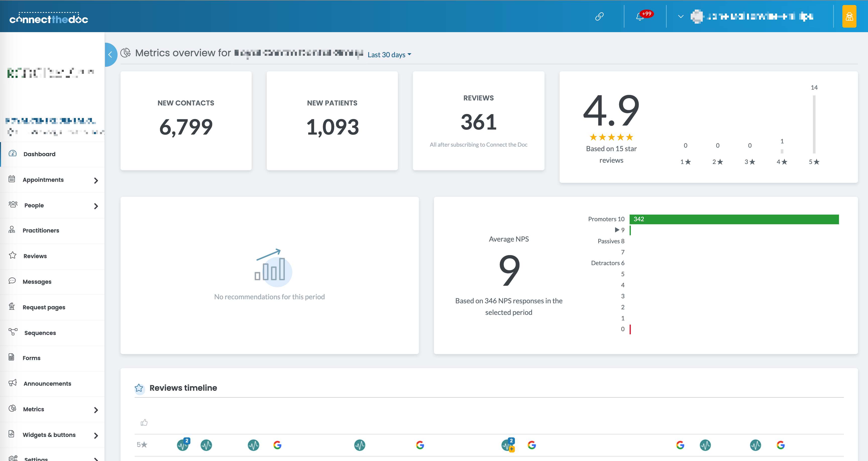Click the metrics pie icon beside overview title
Viewport: 868px width, 461px height.
[125, 52]
